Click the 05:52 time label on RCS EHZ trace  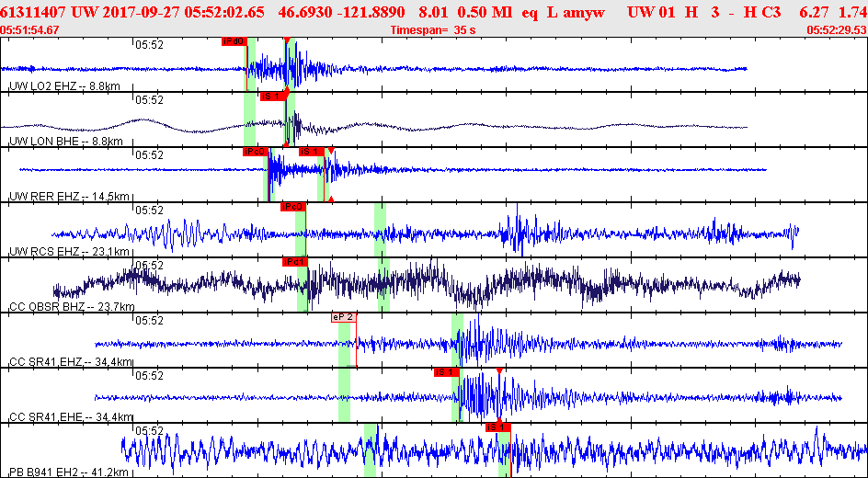150,210
